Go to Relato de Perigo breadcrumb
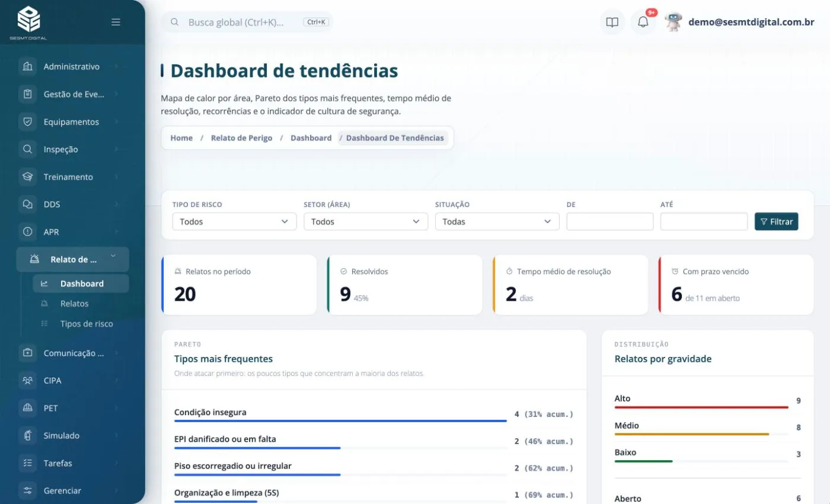The image size is (830, 504). 241,138
